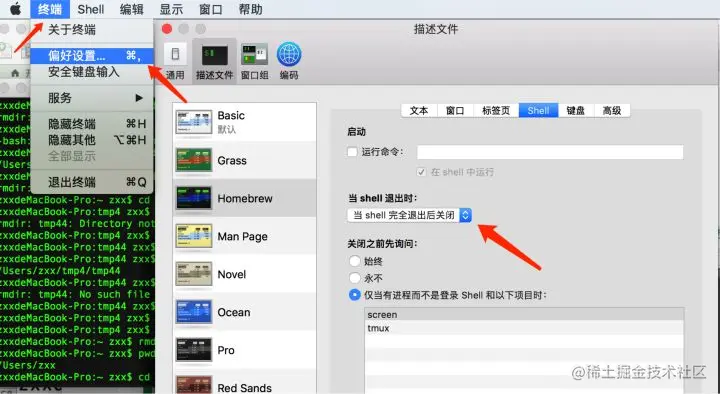Select 仅当有进程而不是登录 Shell radio button
This screenshot has width=720, height=394.
(x=354, y=295)
